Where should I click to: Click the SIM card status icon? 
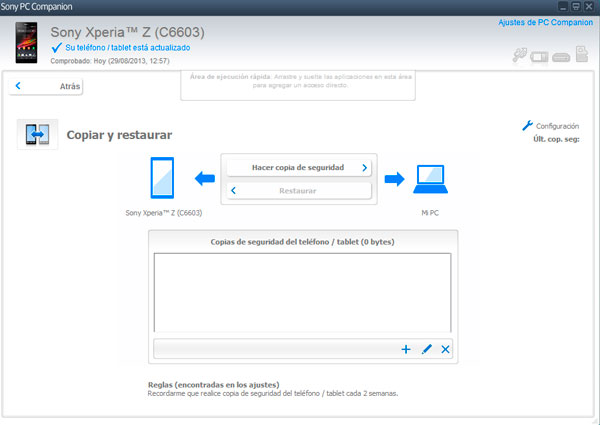[582, 54]
